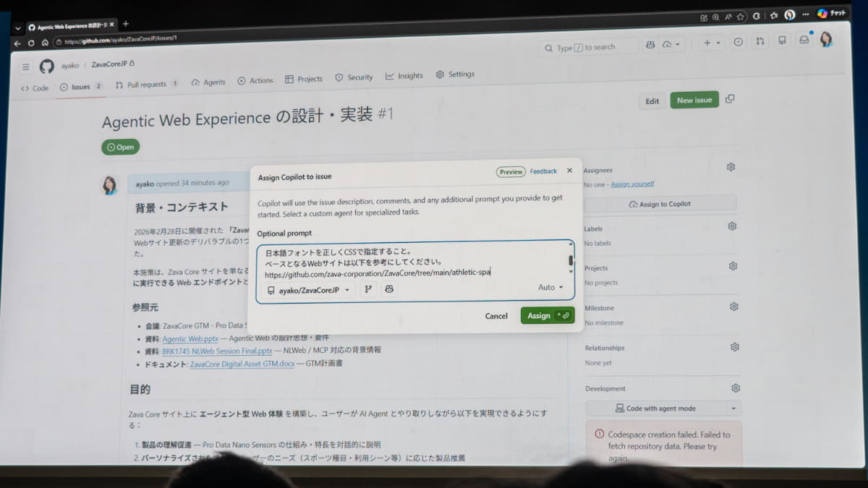868x488 pixels.
Task: Open the GitHub hamburger navigation menu
Action: click(x=26, y=67)
